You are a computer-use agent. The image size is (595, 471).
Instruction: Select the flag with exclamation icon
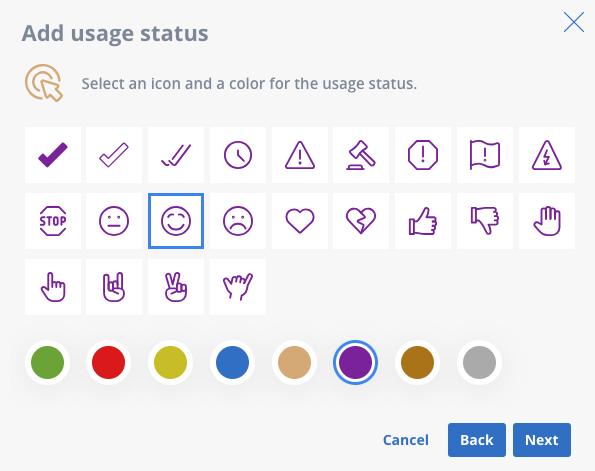485,155
